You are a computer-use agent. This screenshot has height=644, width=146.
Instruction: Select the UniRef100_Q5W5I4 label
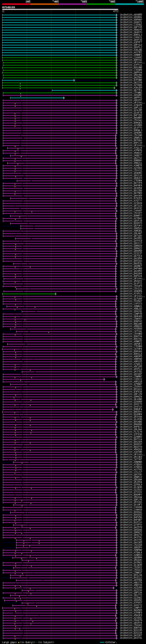[x=131, y=138]
